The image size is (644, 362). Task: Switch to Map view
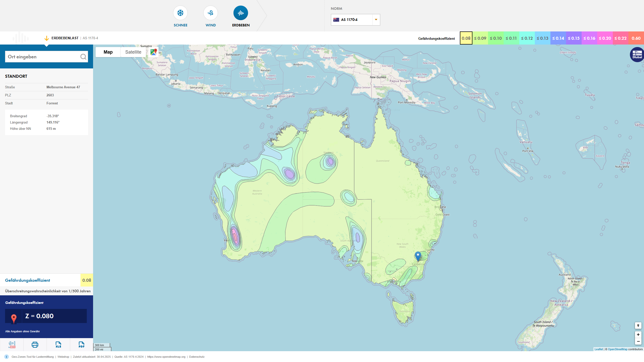tap(108, 52)
